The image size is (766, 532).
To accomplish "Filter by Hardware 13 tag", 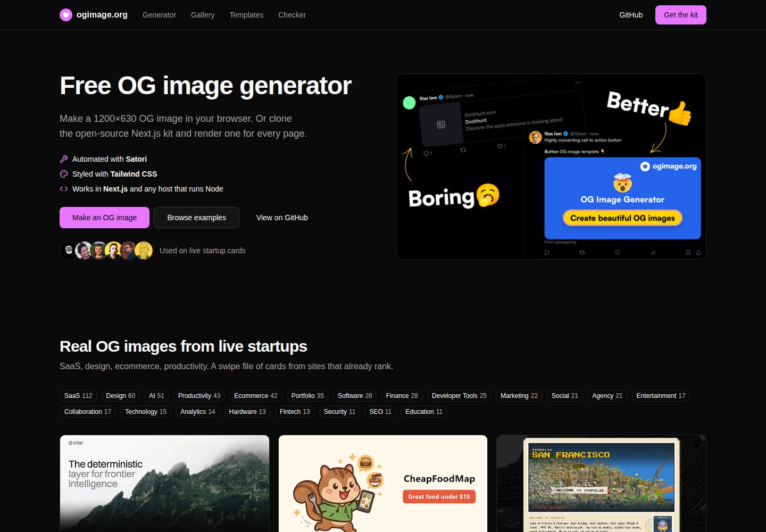I will (x=247, y=412).
